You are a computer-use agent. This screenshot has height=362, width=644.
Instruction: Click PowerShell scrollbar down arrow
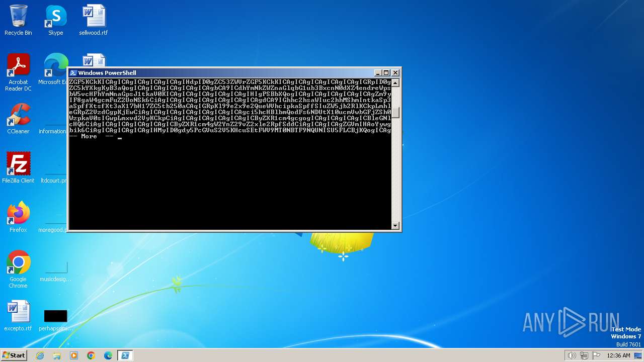(395, 226)
